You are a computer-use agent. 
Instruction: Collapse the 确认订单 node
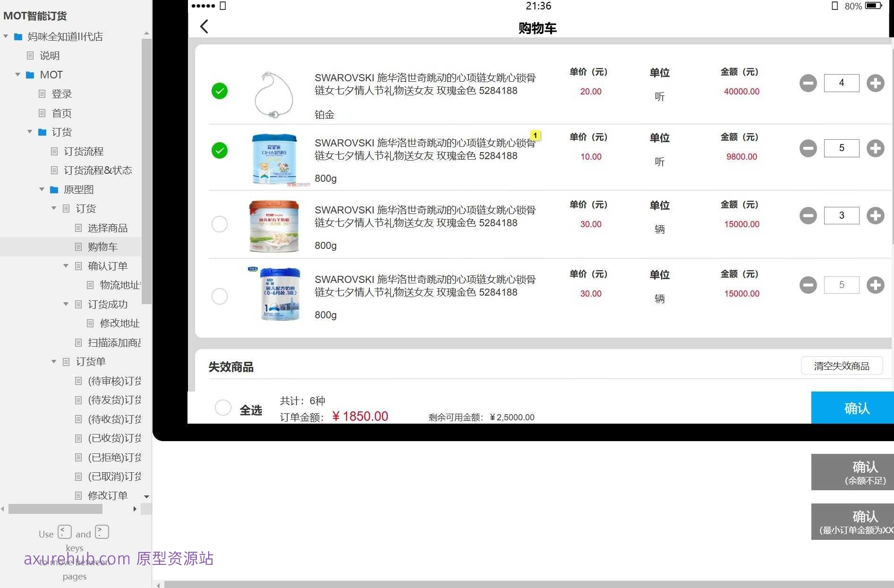point(66,266)
